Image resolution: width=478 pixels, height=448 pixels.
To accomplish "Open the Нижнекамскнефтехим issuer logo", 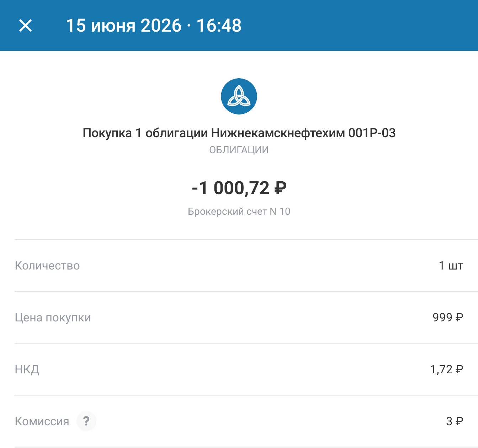I will [239, 96].
